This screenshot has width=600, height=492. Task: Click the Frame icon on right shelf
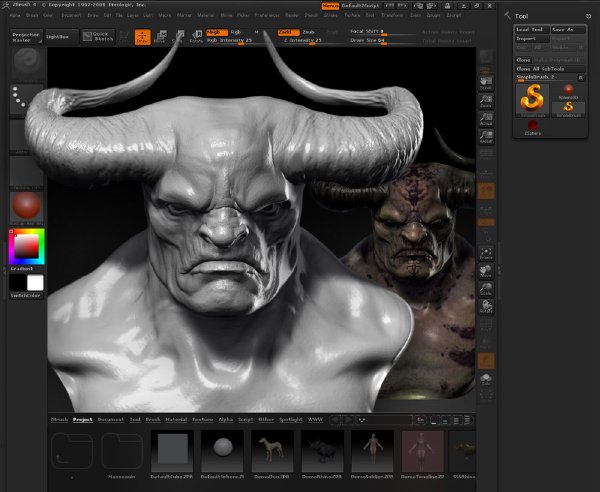pyautogui.click(x=486, y=253)
